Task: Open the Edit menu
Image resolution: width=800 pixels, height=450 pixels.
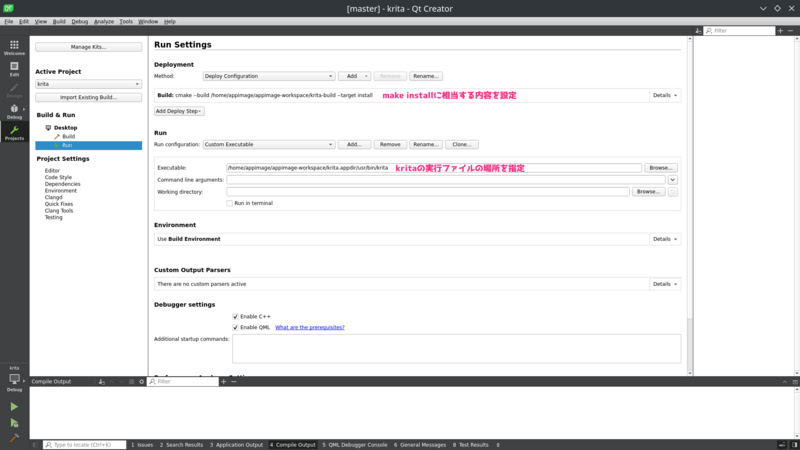Action: tap(24, 21)
